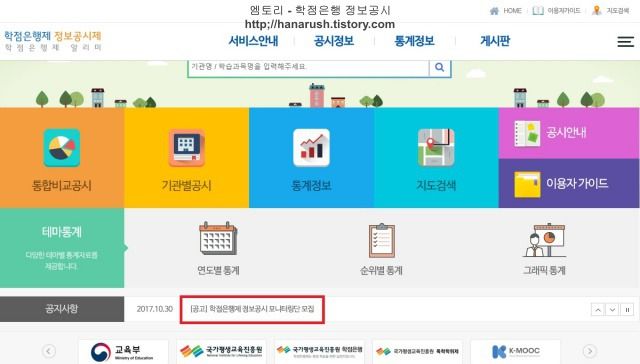Click the HOME house icon

[x=494, y=11]
